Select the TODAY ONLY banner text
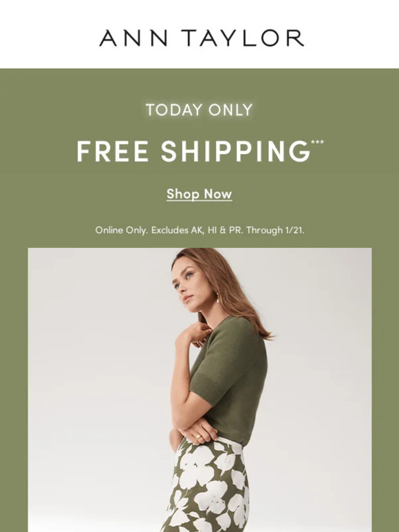The height and width of the screenshot is (532, 399). tap(199, 110)
